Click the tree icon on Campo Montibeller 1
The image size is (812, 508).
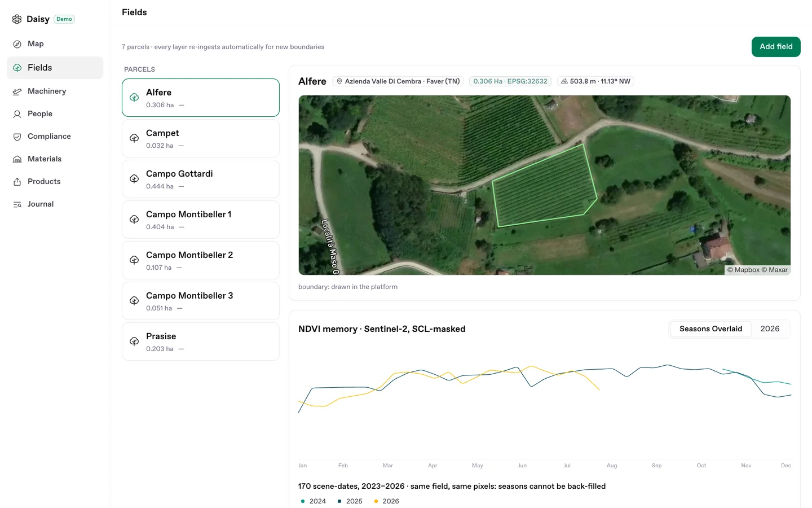tap(134, 220)
